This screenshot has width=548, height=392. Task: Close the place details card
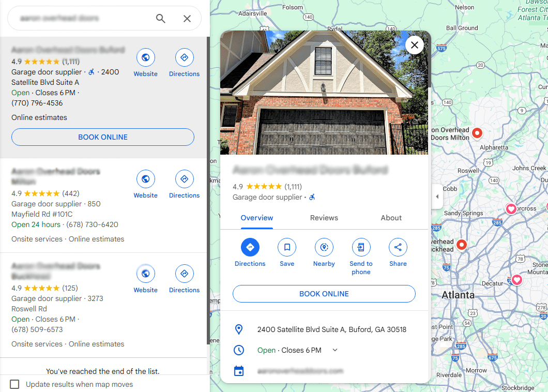[415, 45]
